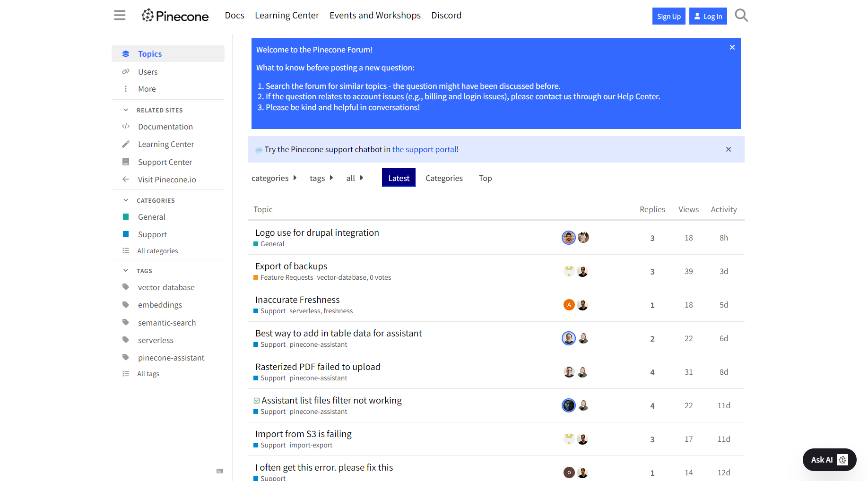Viewport: 868px width, 481px height.
Task: Select the serverless tag in sidebar
Action: (156, 340)
